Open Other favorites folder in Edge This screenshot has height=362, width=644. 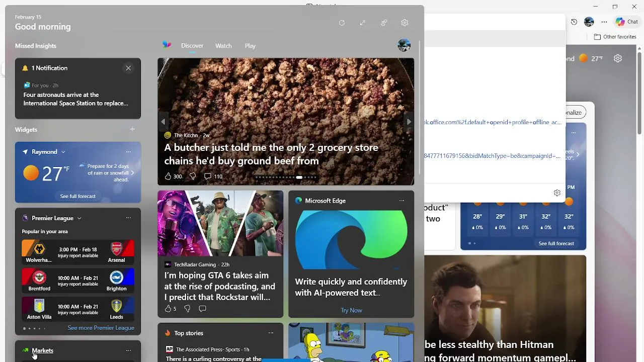click(x=615, y=37)
